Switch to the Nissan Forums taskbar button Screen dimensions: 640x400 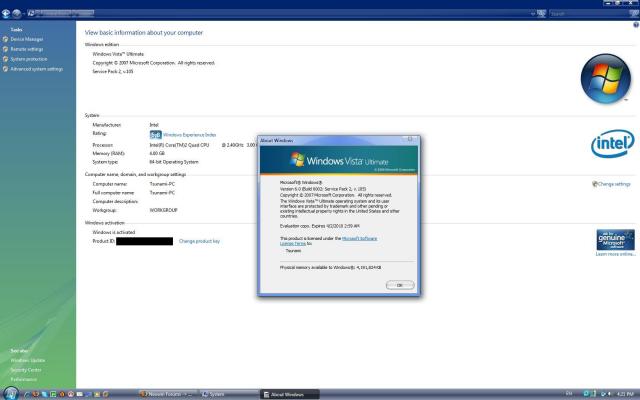click(x=169, y=394)
